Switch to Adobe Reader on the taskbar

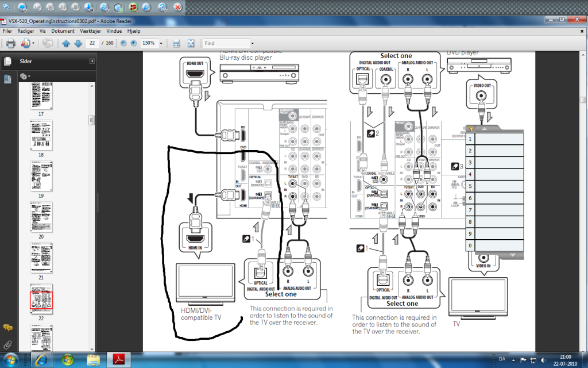tap(119, 360)
